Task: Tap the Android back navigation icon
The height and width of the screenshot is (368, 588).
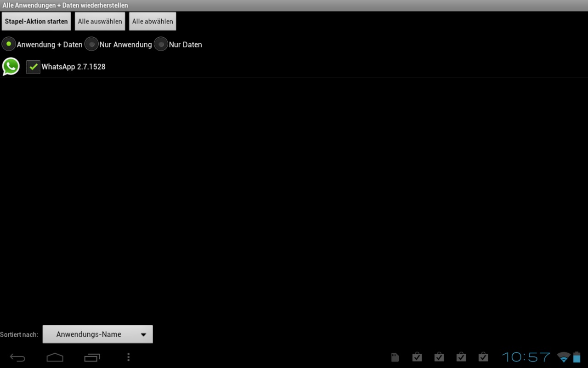Action: tap(18, 357)
